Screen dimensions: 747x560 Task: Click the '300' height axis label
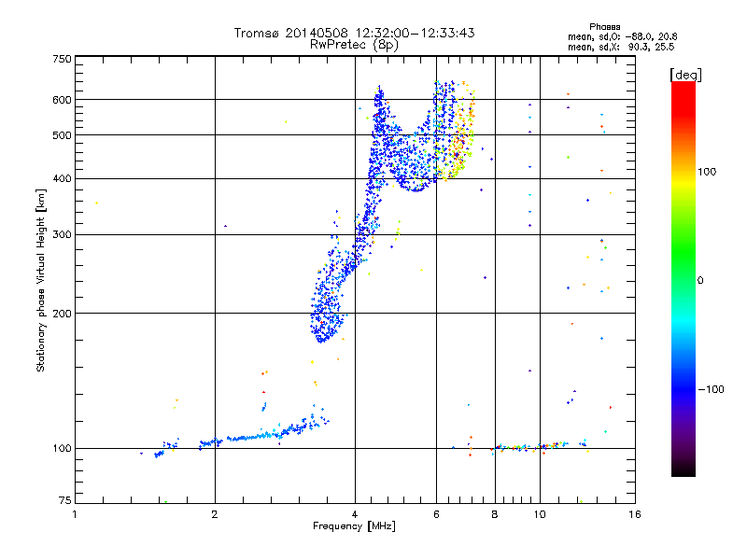point(62,235)
